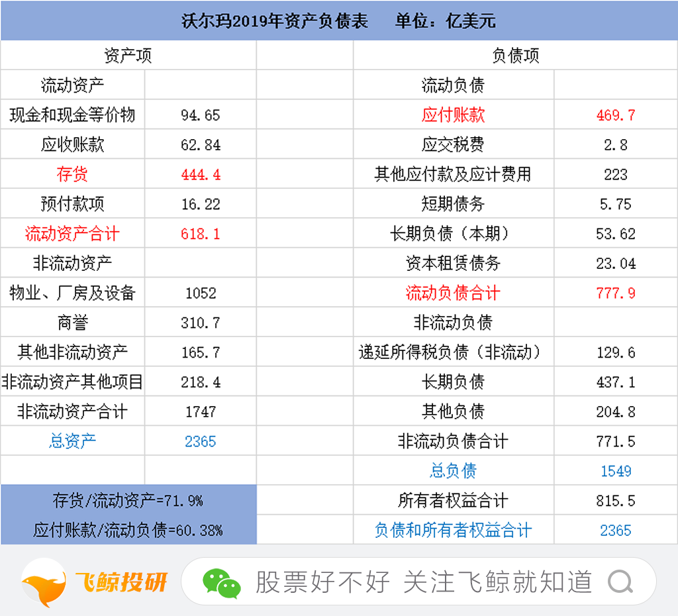Click the red 存货 label
This screenshot has height=616, width=678.
coord(72,174)
